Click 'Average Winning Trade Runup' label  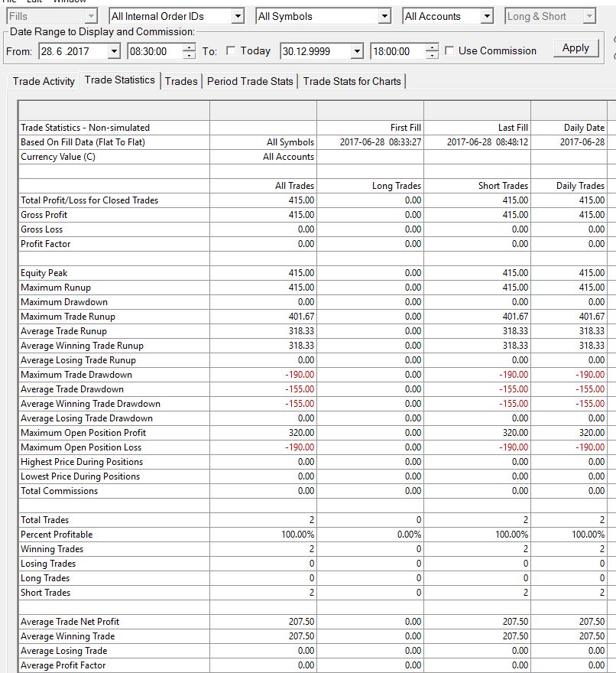tap(82, 346)
